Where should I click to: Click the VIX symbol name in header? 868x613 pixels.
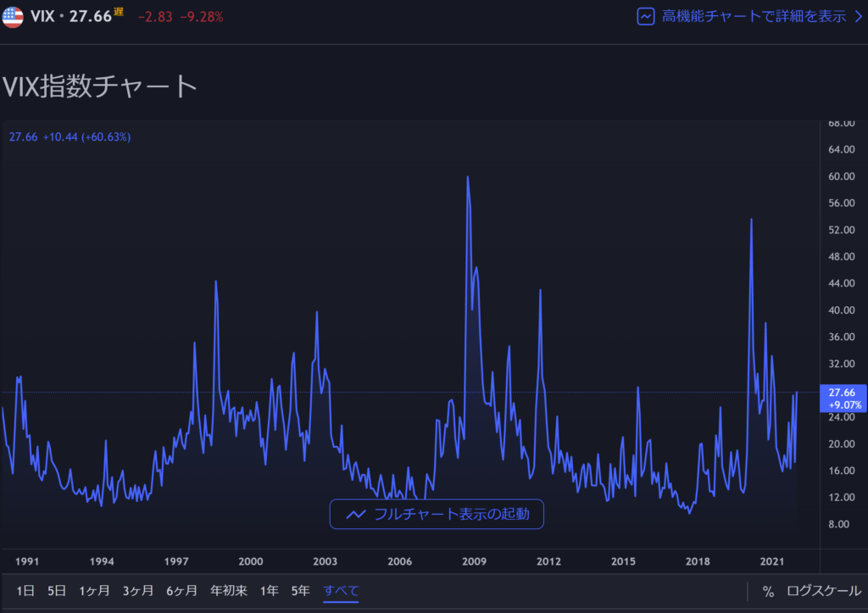point(42,16)
